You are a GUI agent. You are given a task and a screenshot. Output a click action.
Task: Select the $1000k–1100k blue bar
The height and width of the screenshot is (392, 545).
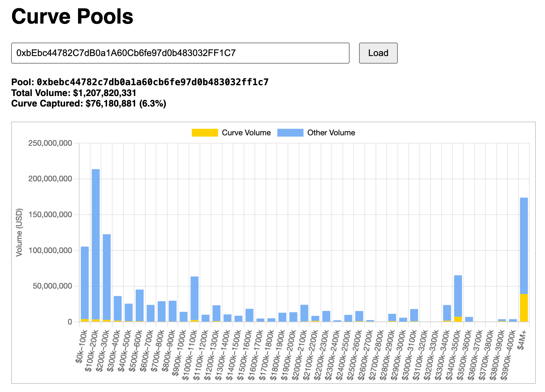point(194,298)
